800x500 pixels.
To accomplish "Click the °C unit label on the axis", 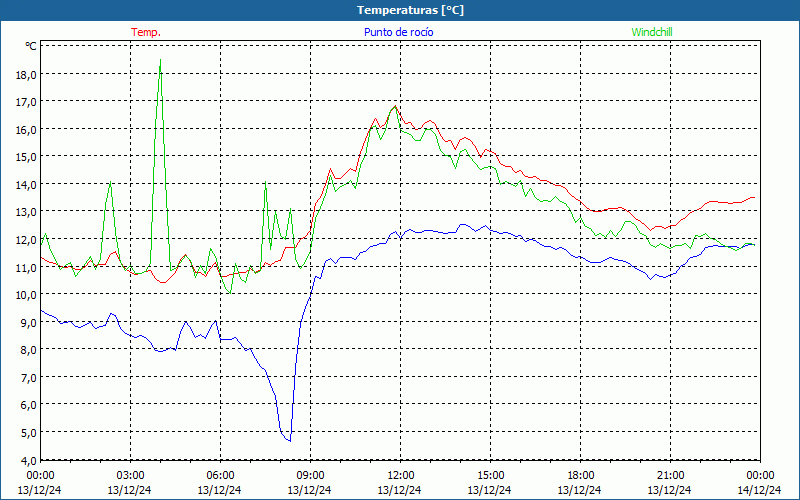I will (x=31, y=46).
